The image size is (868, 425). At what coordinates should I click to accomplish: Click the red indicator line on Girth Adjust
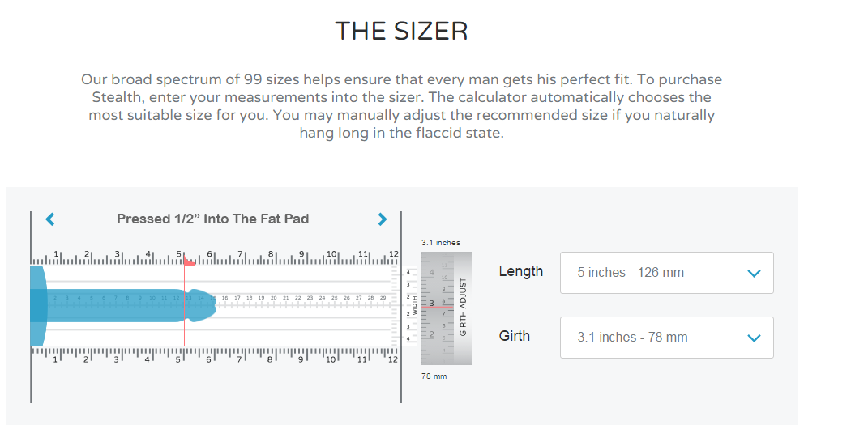tap(438, 306)
